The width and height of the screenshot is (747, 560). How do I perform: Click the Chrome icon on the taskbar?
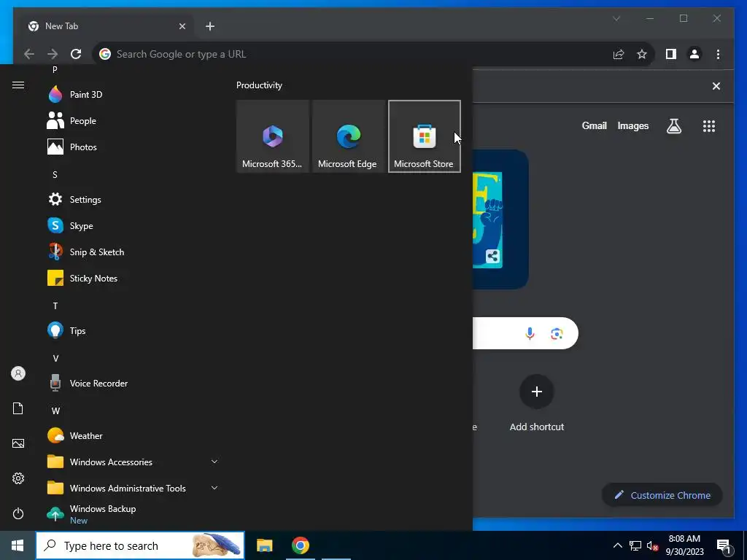click(300, 545)
